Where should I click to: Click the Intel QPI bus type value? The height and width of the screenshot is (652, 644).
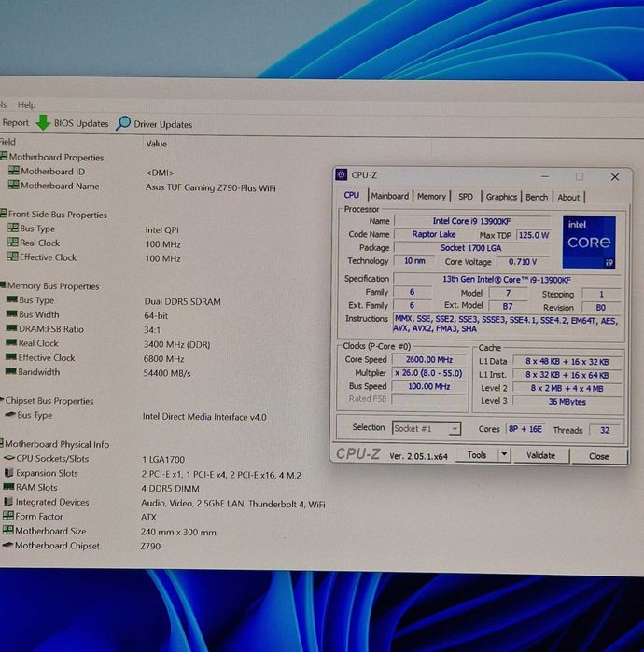[161, 229]
